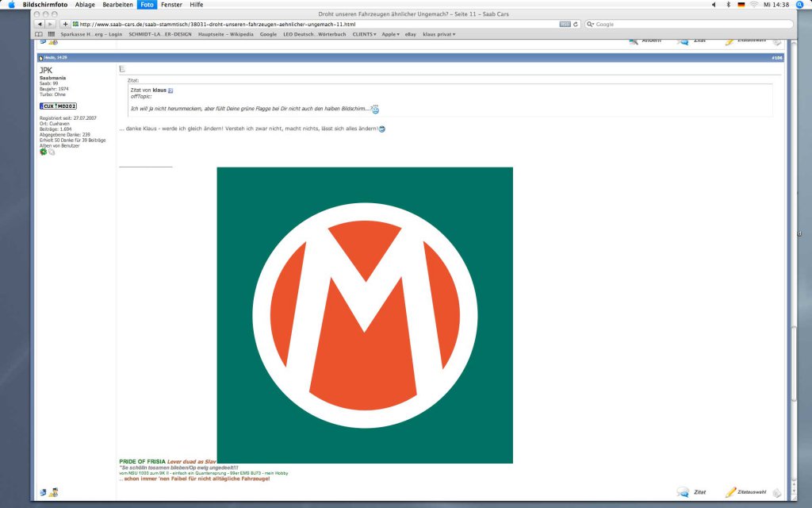Go back with the Safari back arrow
The image size is (812, 508).
40,25
